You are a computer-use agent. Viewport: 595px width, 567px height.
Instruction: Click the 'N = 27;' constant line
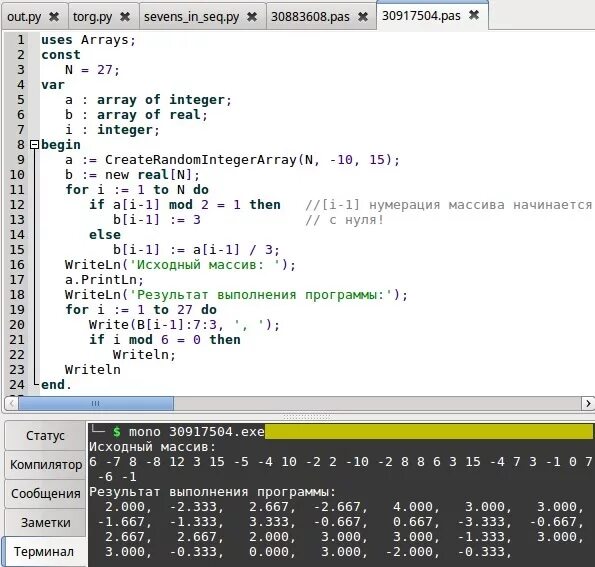[x=92, y=70]
